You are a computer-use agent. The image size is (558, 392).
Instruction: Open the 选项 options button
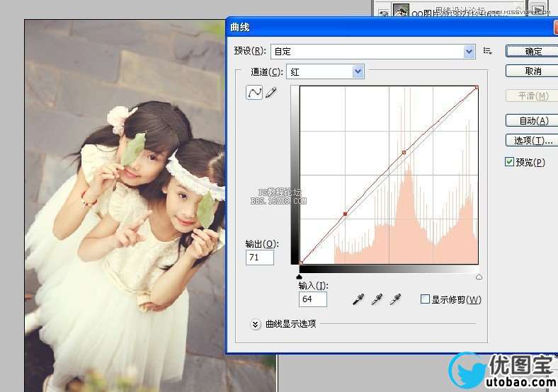(x=533, y=140)
